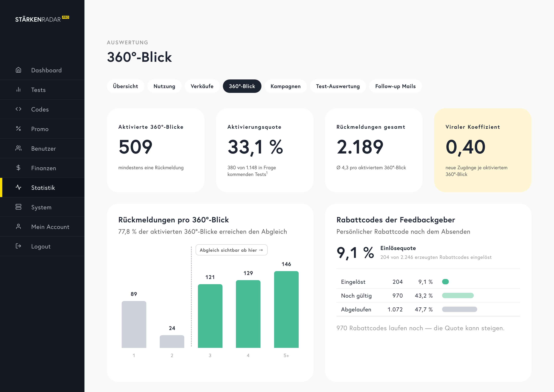Click the green Eingelöst progress dot
Viewport: 554px width, 392px height.
(445, 282)
